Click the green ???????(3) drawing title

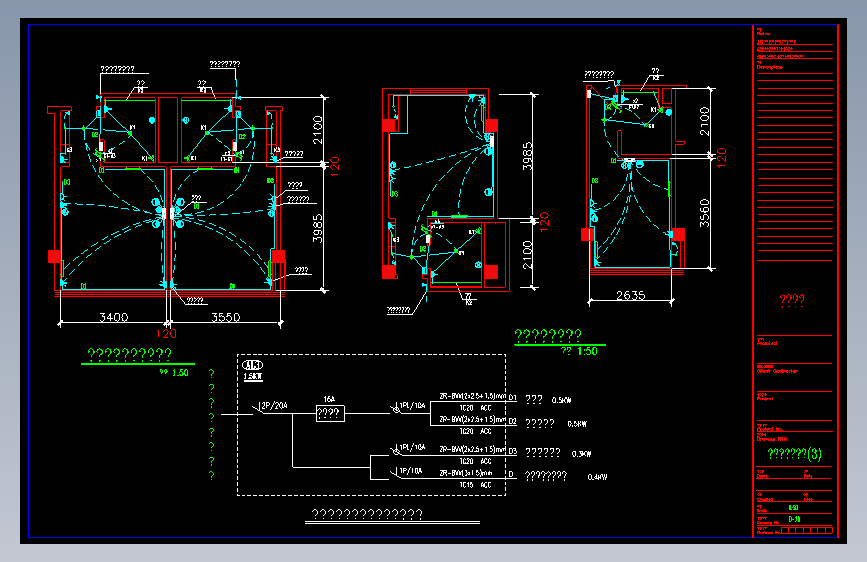click(795, 454)
